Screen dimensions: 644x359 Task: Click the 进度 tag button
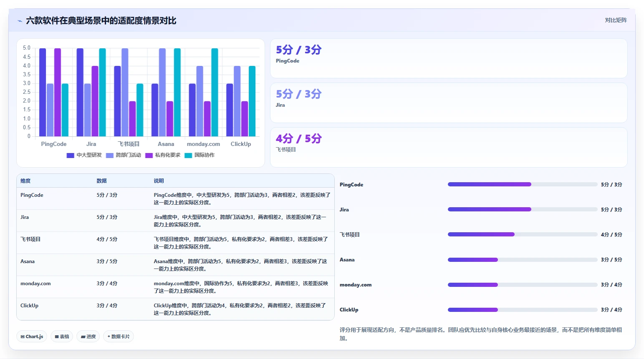click(x=88, y=336)
